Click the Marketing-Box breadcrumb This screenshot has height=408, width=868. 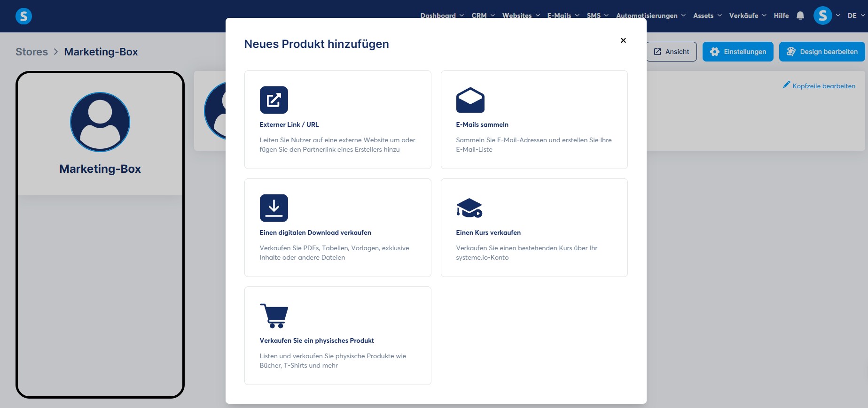101,52
